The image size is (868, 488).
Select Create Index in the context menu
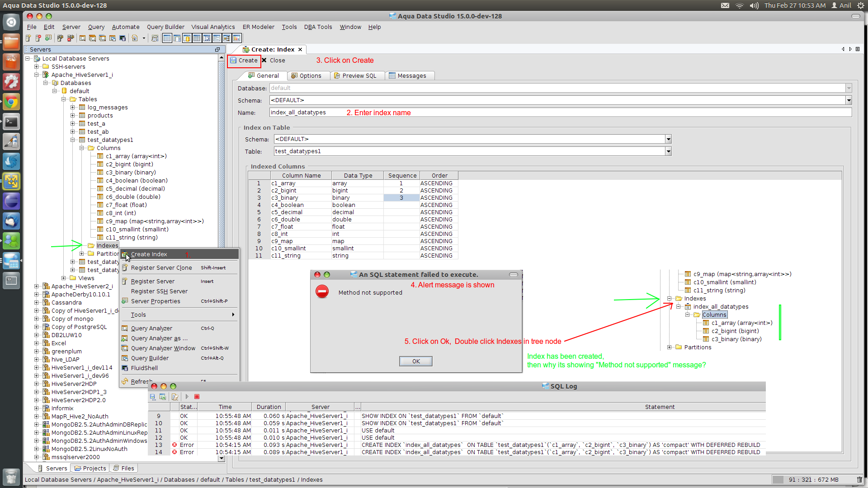click(x=149, y=254)
